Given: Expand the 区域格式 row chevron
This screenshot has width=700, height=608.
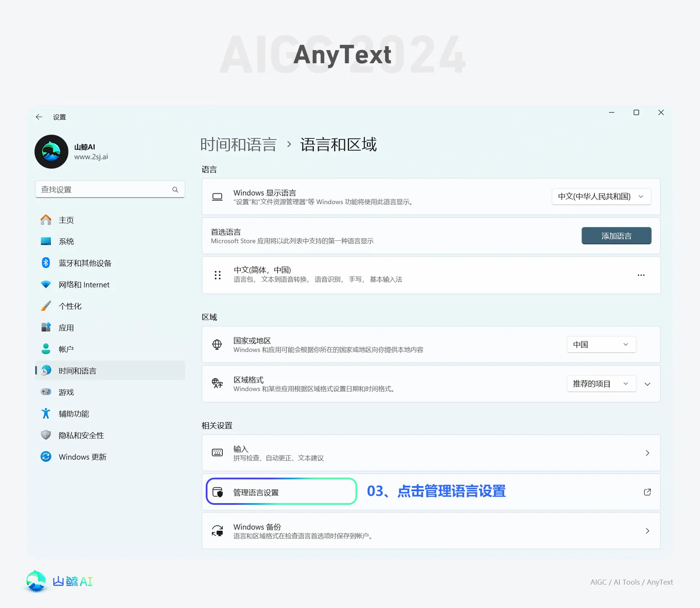Looking at the screenshot, I should click(647, 384).
